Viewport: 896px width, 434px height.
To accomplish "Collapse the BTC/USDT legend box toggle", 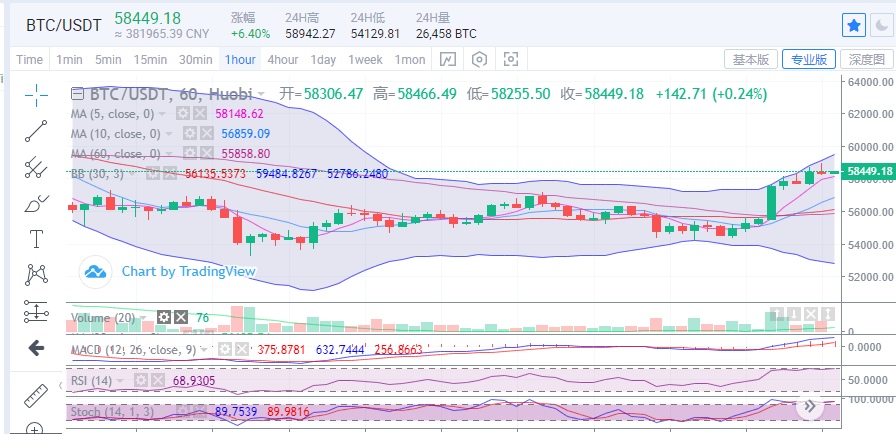I will (78, 94).
